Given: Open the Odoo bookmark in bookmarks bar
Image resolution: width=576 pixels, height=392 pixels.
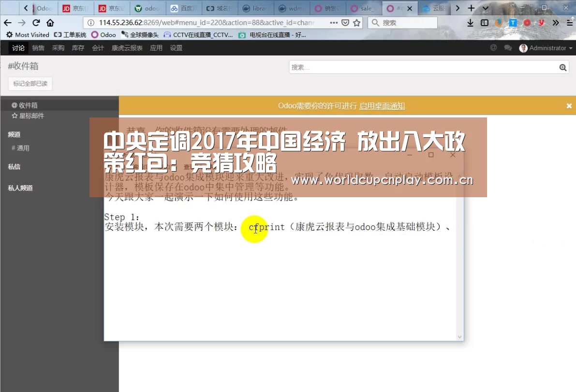Looking at the screenshot, I should point(103,35).
